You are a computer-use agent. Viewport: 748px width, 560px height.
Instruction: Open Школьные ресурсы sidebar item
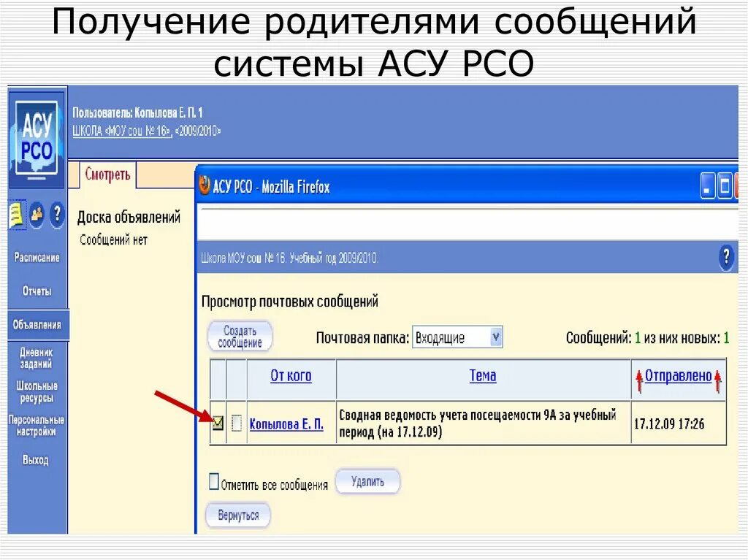tap(37, 391)
